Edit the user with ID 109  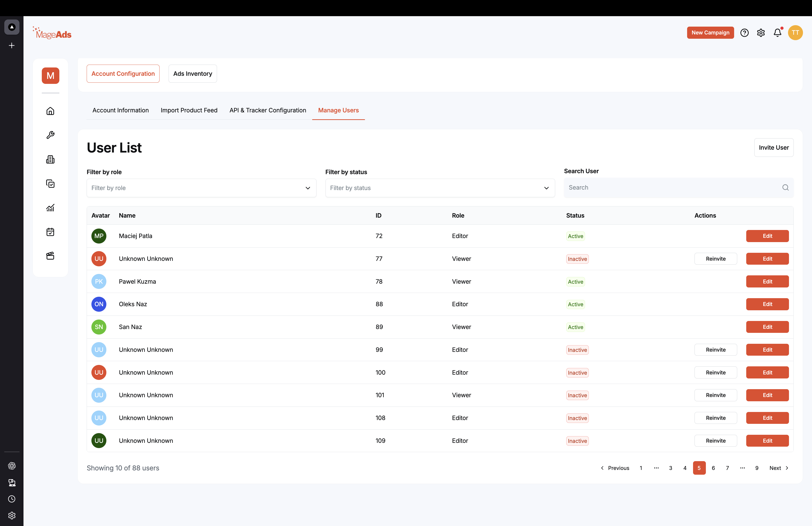767,441
